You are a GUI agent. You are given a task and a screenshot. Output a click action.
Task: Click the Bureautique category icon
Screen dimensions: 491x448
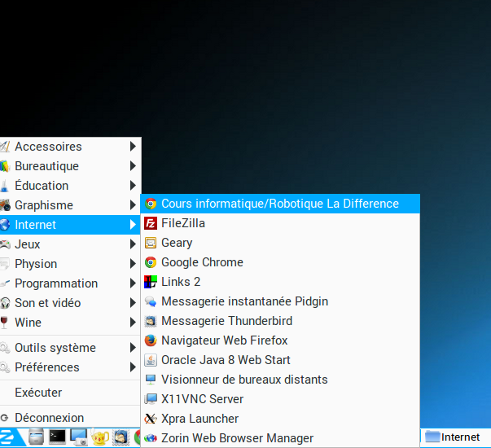[4, 166]
